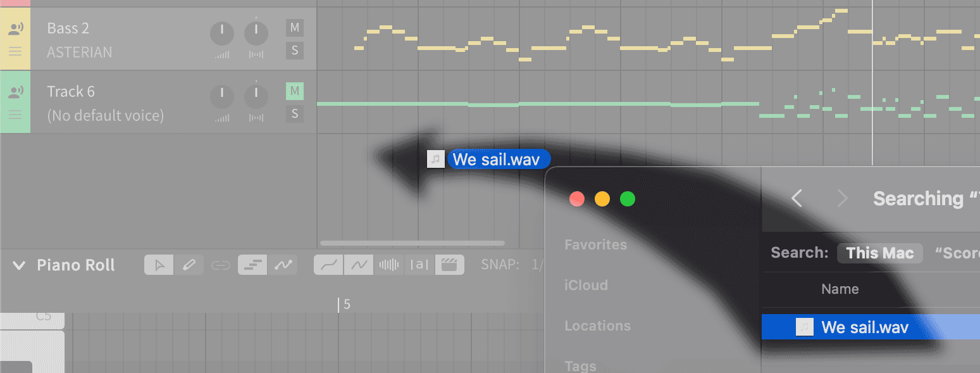980x373 pixels.
Task: Click the link chain icon
Action: click(x=220, y=265)
